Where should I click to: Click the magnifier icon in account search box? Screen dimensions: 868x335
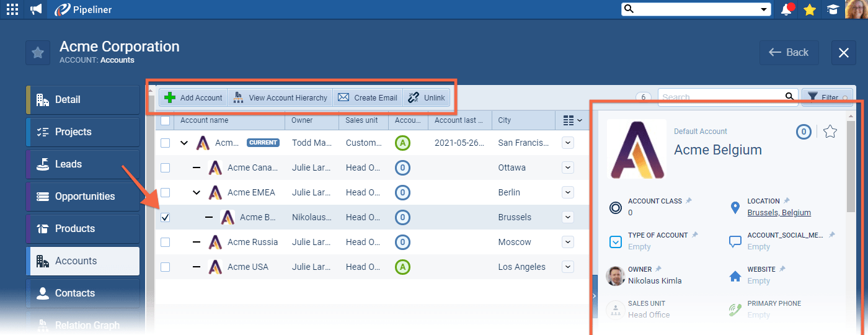[x=790, y=97]
